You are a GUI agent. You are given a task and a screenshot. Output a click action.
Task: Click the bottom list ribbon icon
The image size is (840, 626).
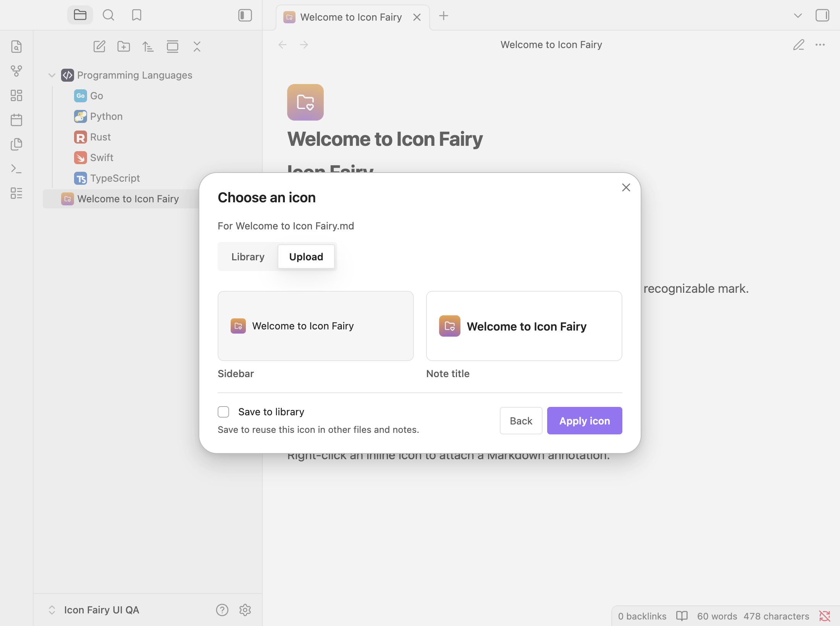click(16, 193)
